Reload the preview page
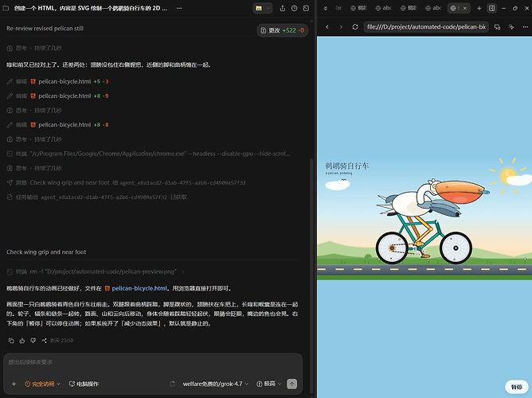Screen dimensions: 532x398 click(x=355, y=27)
